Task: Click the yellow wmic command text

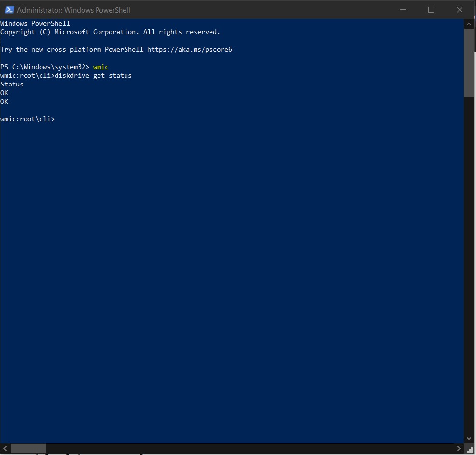Action: pos(100,67)
